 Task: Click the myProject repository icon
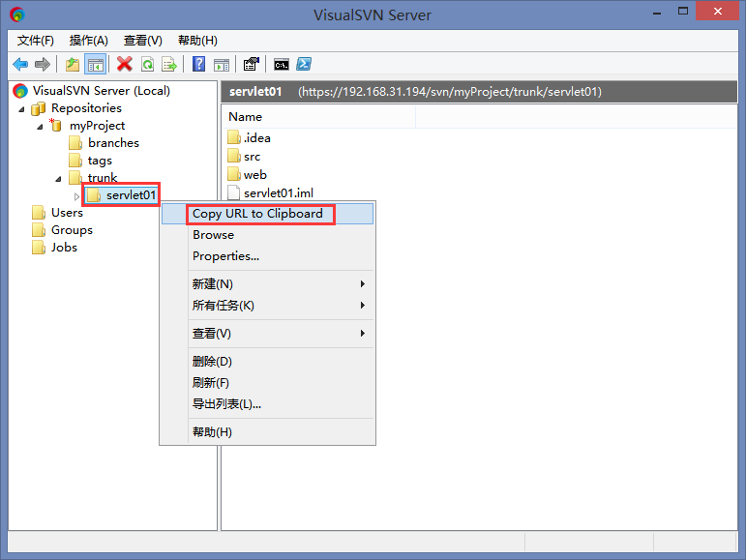(56, 126)
